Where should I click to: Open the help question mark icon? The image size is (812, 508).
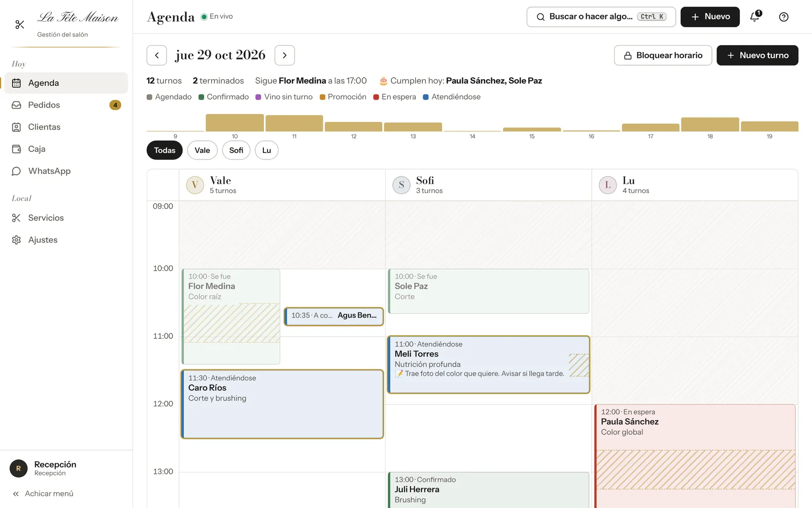pos(784,17)
